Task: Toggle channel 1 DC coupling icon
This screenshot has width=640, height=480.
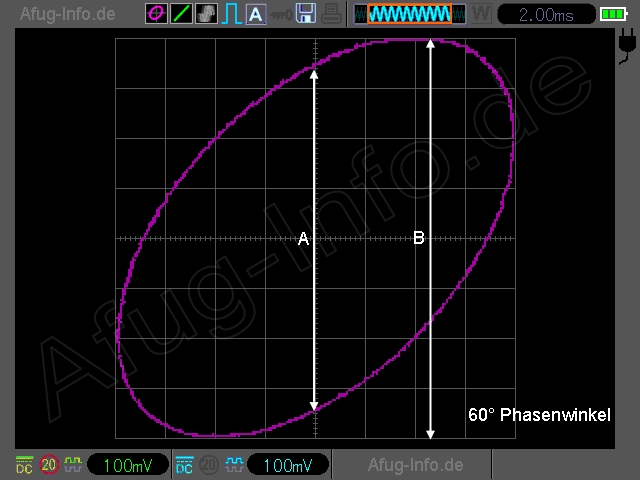Action: pos(24,465)
